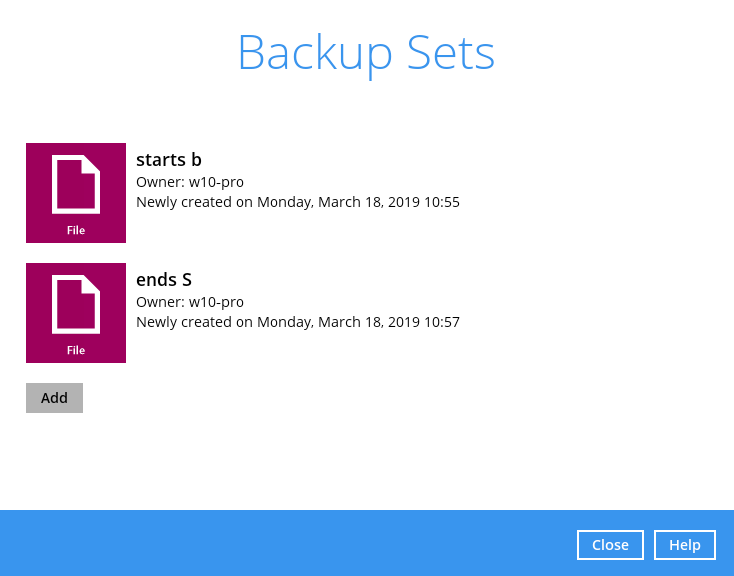Open the "ends S" File backup tile
This screenshot has width=734, height=576.
pos(76,313)
